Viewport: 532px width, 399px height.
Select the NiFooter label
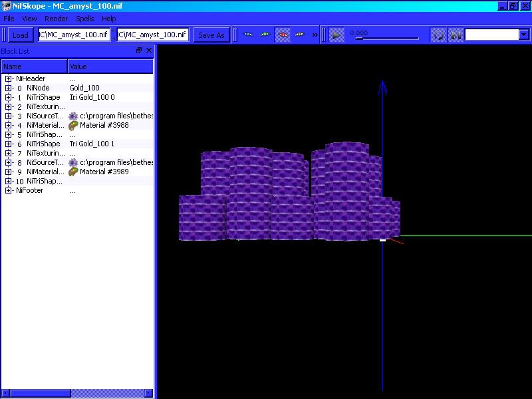coord(29,190)
